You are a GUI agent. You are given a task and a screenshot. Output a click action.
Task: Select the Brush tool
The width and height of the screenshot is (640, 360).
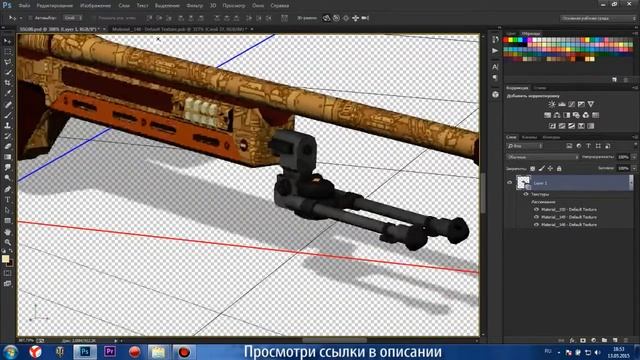coord(7,116)
